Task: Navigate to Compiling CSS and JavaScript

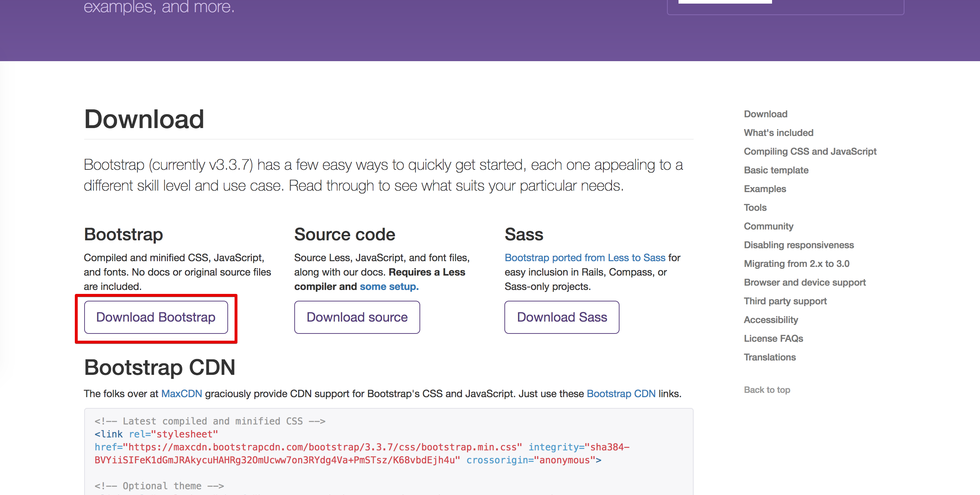Action: click(810, 151)
